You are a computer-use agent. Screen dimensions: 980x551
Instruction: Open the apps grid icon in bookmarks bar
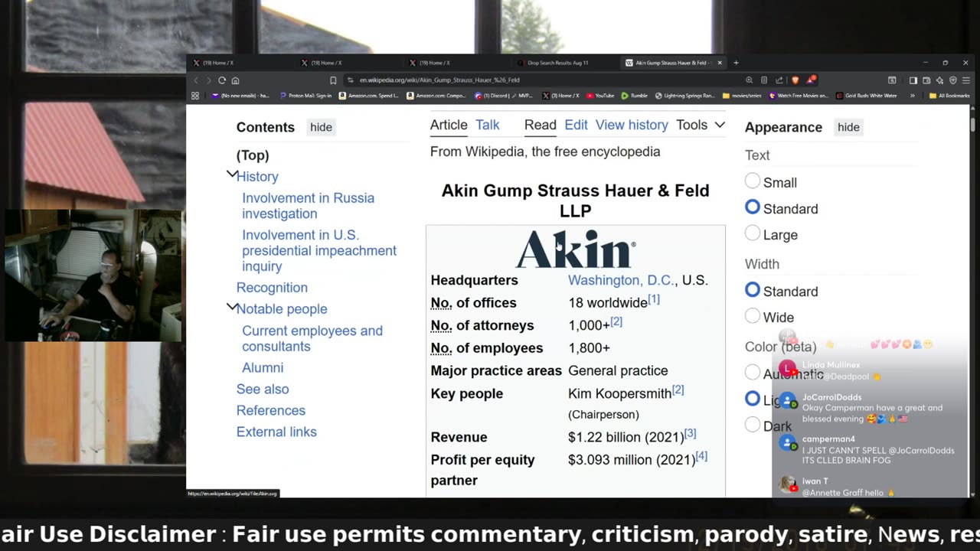195,96
